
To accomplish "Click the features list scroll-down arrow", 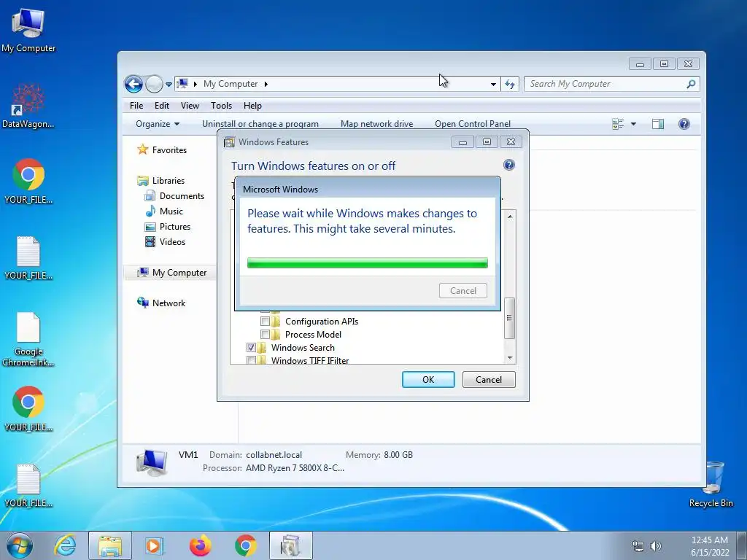I will tap(510, 357).
